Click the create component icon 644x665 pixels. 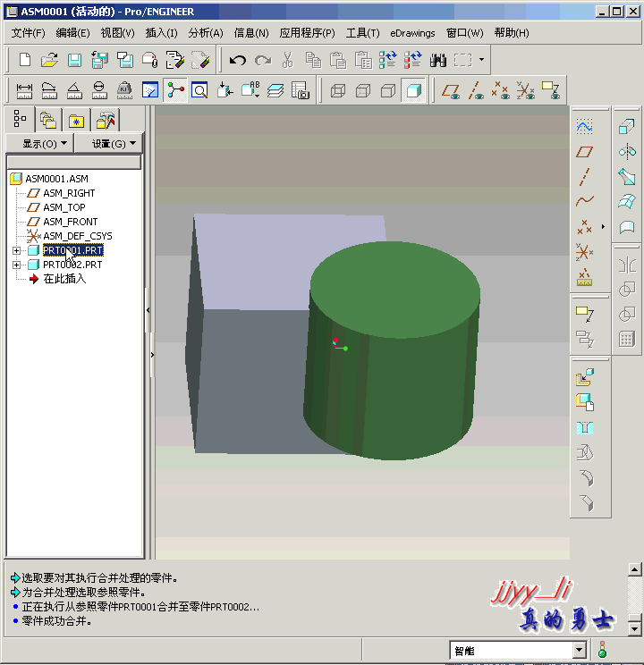click(585, 402)
